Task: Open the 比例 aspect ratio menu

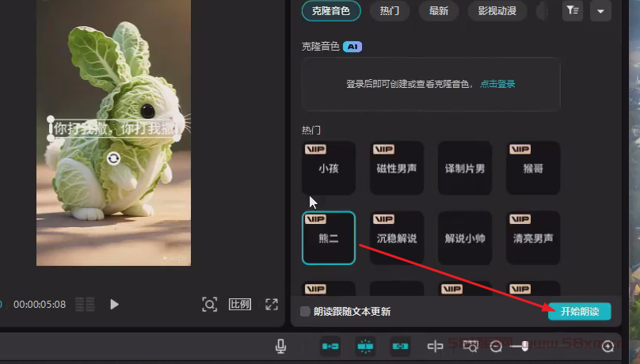Action: (x=240, y=304)
